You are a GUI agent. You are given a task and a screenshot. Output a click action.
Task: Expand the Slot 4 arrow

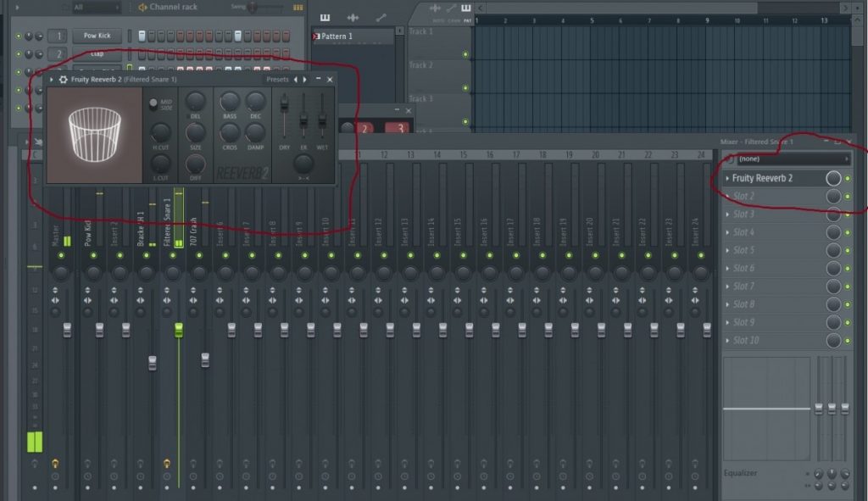coord(727,232)
